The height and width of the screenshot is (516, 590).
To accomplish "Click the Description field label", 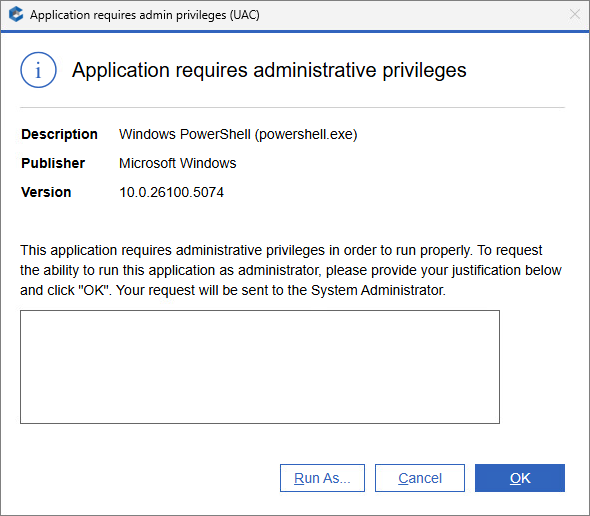I will point(59,134).
